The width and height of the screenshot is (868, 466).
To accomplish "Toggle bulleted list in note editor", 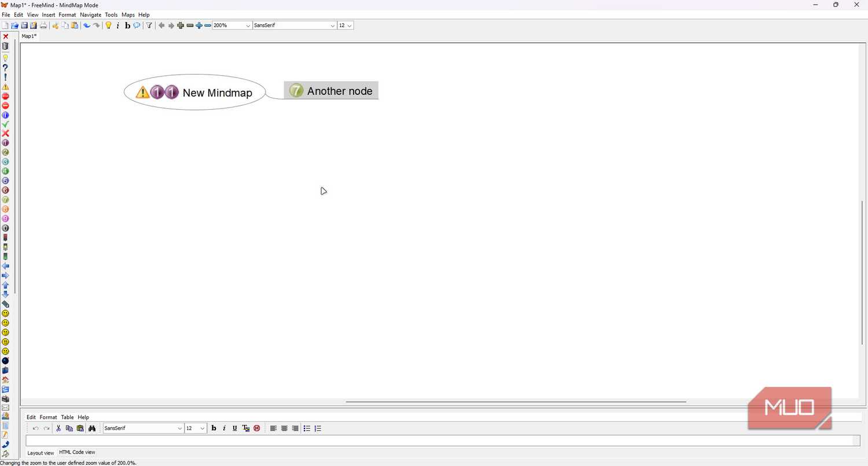I will tap(307, 428).
